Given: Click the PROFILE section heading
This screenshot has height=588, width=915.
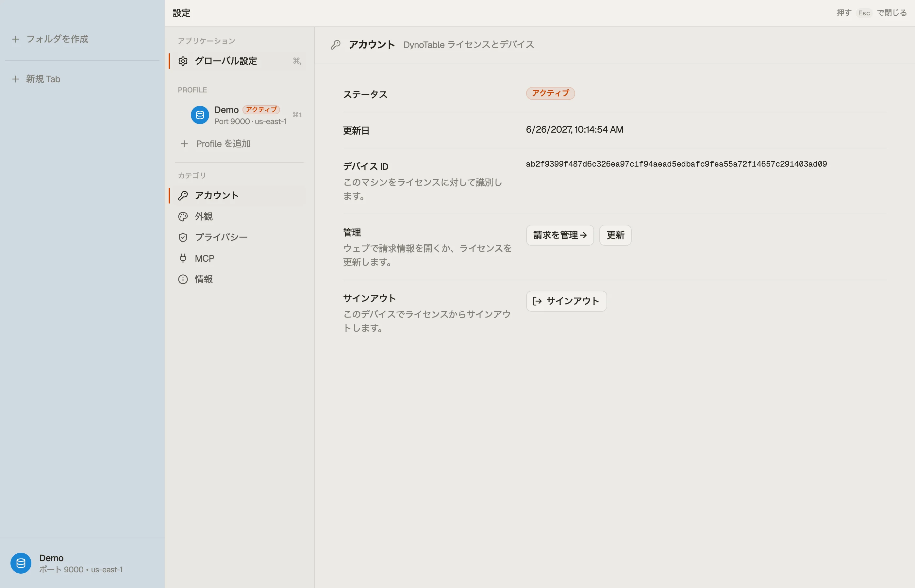Looking at the screenshot, I should [192, 90].
